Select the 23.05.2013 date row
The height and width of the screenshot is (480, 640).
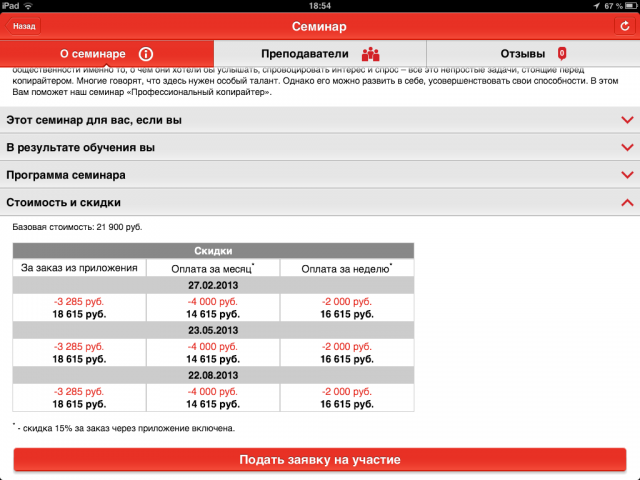(x=213, y=330)
